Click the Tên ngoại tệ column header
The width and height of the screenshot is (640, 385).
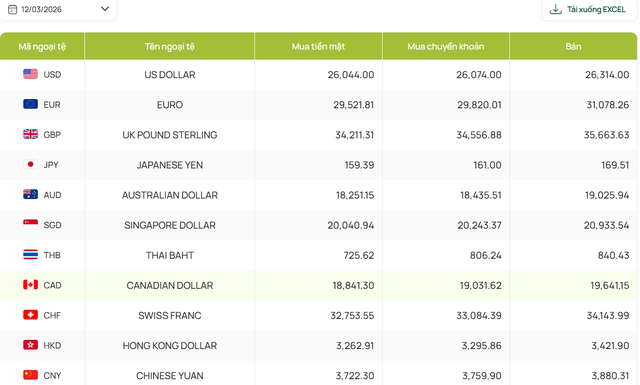(x=169, y=47)
